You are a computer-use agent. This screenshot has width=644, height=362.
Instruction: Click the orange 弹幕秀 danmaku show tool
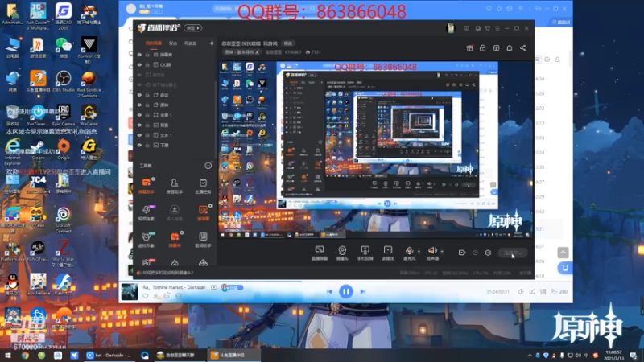175,239
